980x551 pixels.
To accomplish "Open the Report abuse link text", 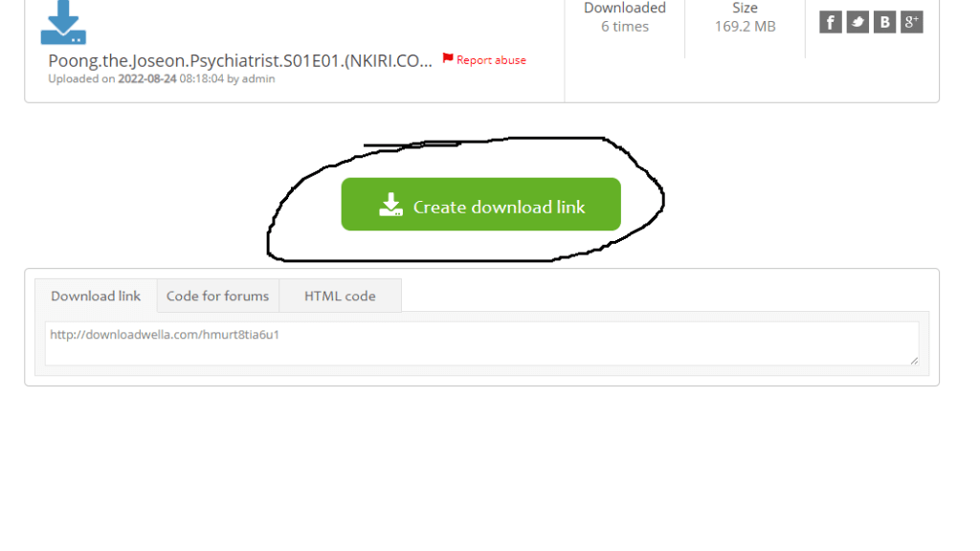I will [491, 60].
